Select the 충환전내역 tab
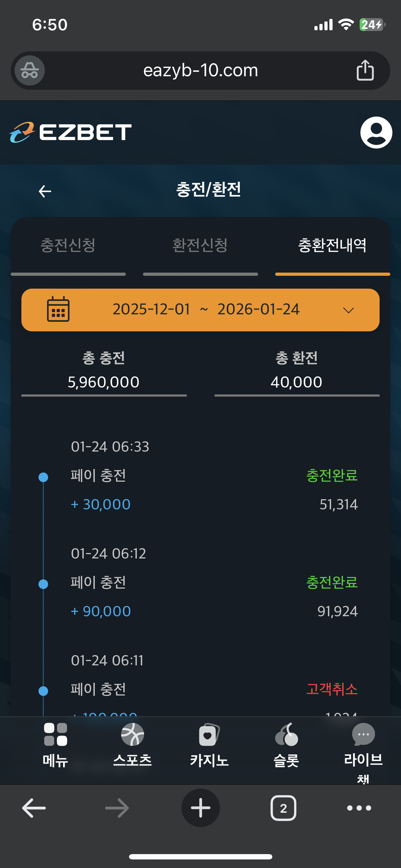The width and height of the screenshot is (401, 868). coord(332,246)
